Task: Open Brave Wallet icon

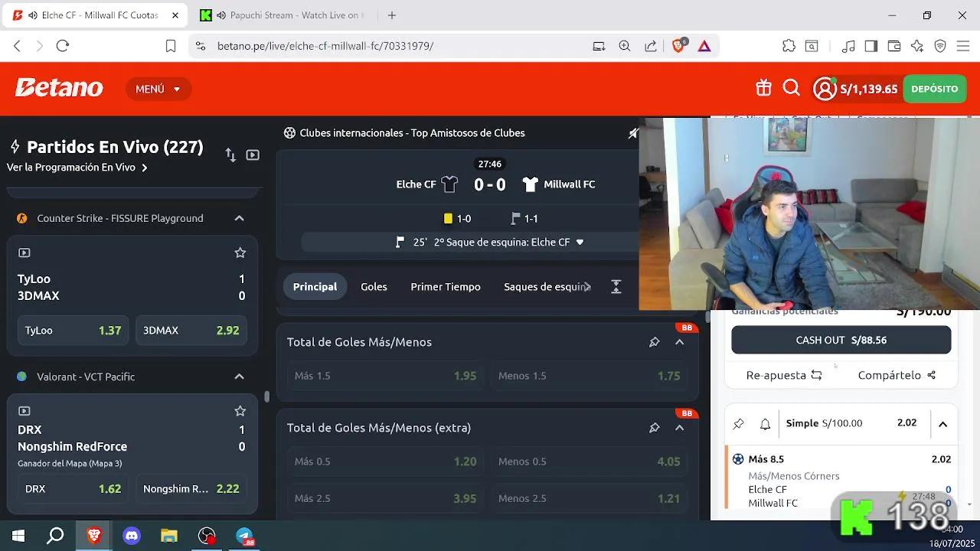Action: (893, 46)
